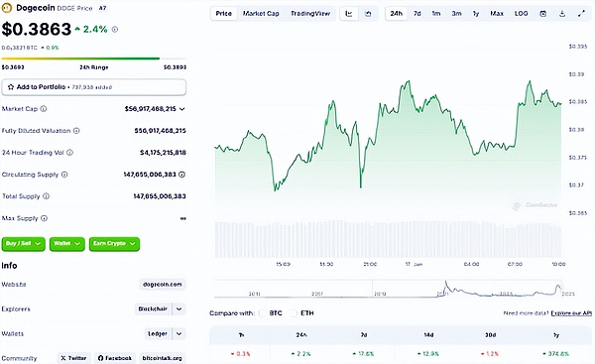
Task: Expand the Market Cap details chevron
Action: point(182,109)
